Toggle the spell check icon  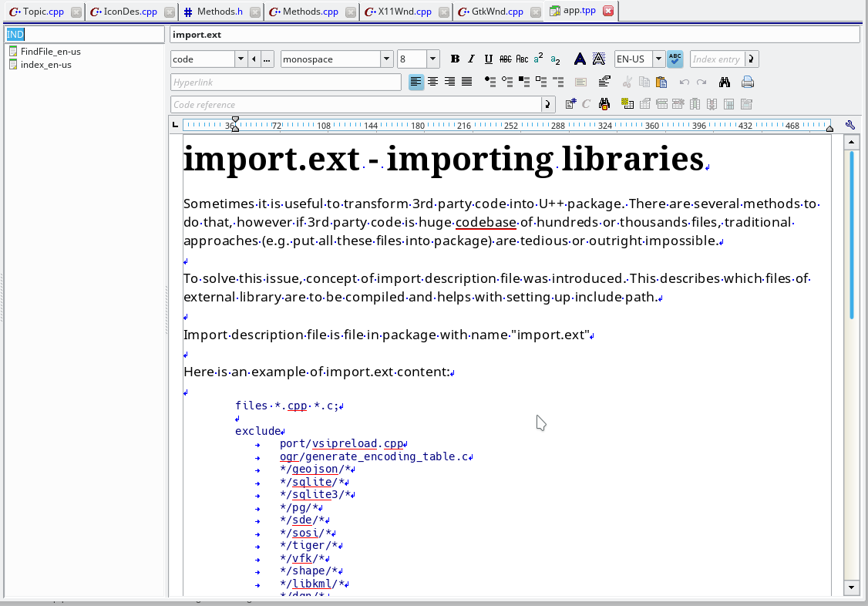click(675, 59)
